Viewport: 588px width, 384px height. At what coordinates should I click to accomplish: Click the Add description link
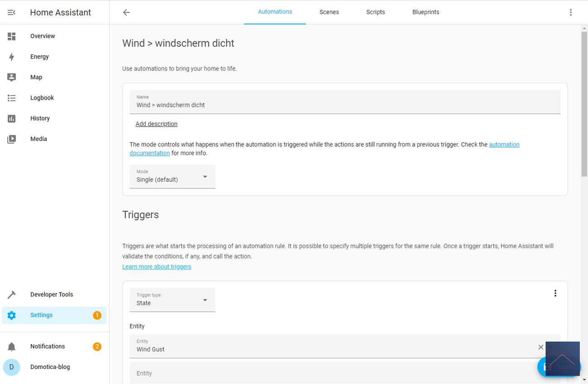156,124
